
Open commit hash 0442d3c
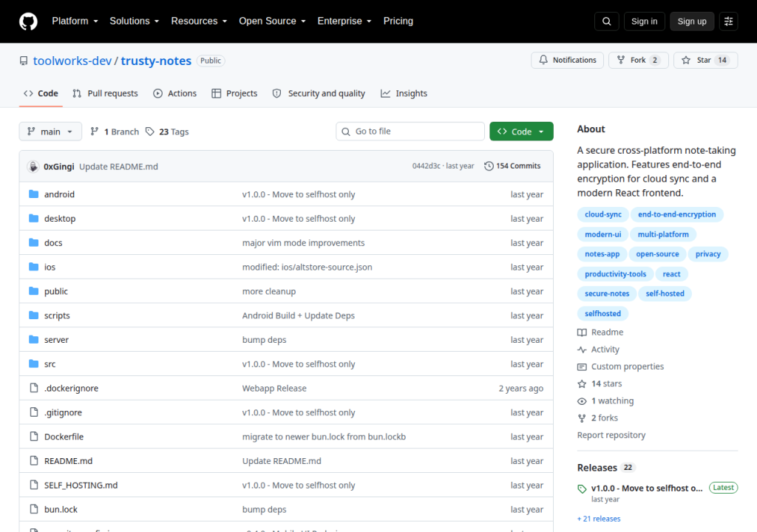[x=426, y=166]
